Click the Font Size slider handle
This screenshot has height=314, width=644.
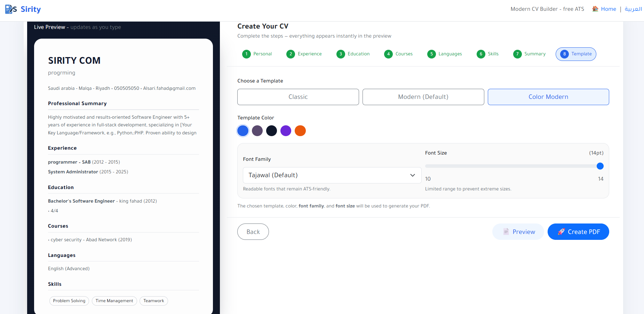[600, 166]
